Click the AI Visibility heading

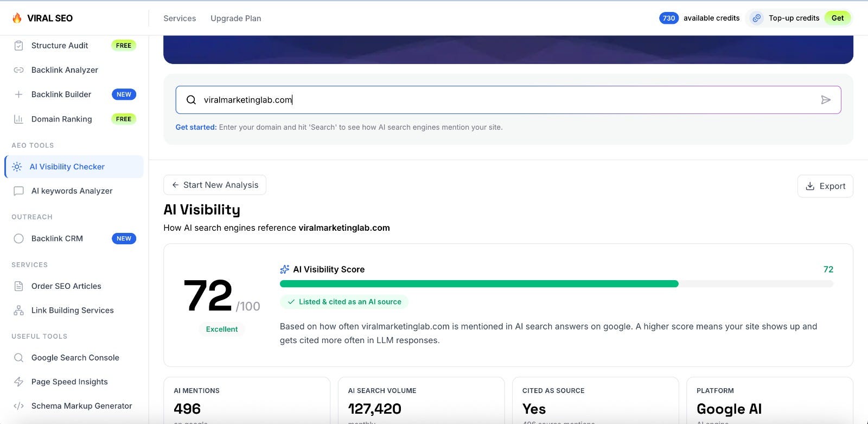coord(202,210)
